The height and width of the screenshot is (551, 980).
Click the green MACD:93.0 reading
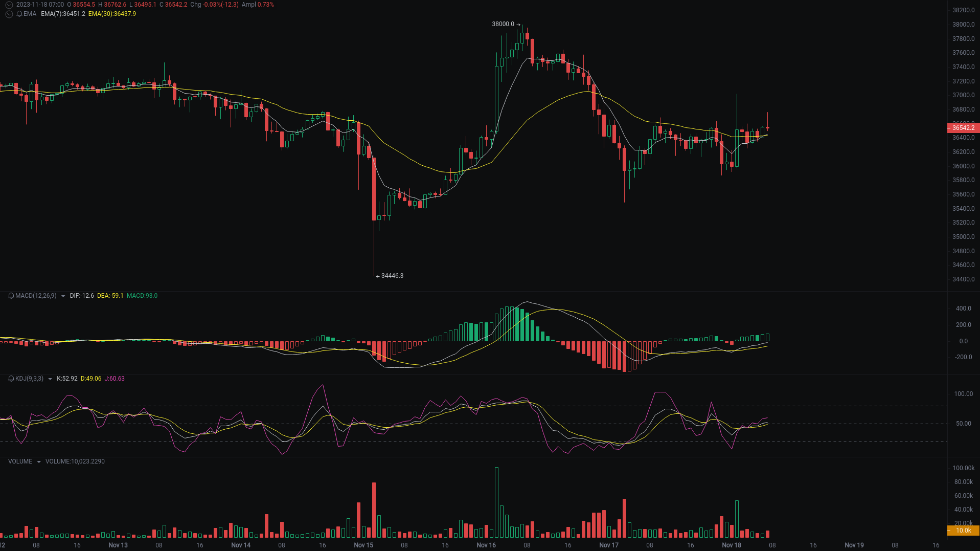142,296
